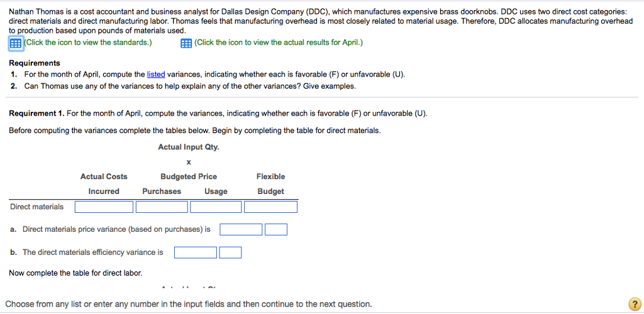Image resolution: width=644 pixels, height=314 pixels.
Task: Click the Flexible Budget column header
Action: pyautogui.click(x=270, y=183)
